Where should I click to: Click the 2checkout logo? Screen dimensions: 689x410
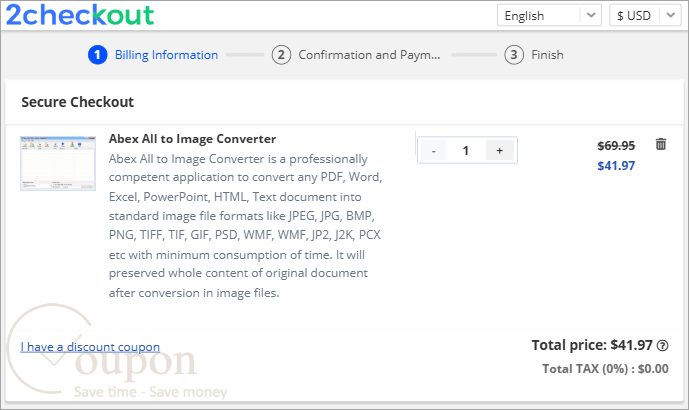tap(80, 15)
